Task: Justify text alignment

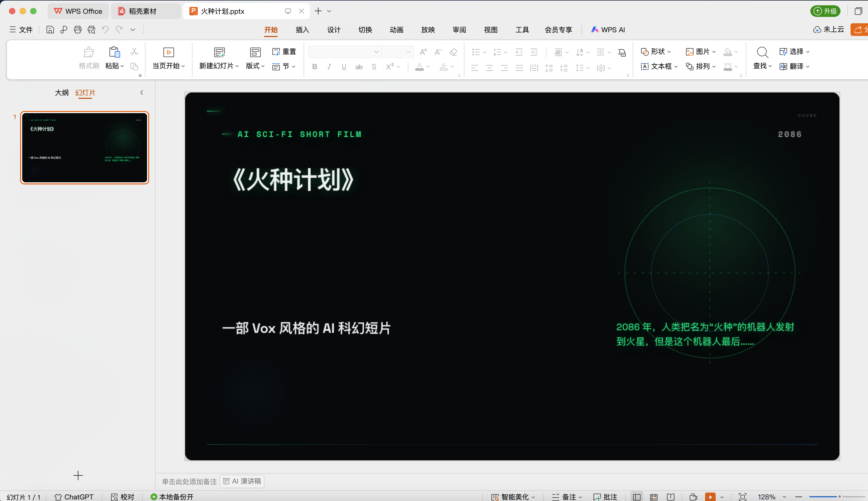Action: pos(519,68)
